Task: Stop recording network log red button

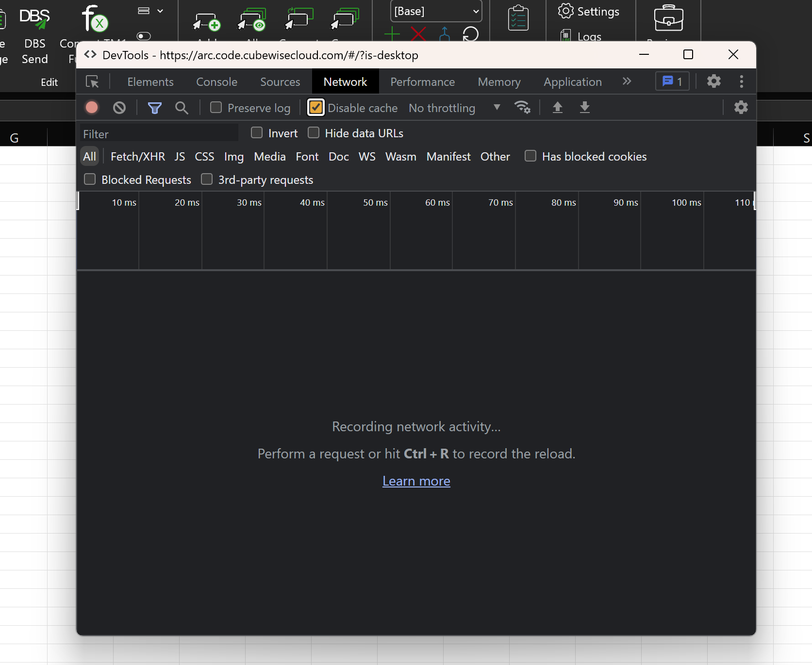Action: click(92, 107)
